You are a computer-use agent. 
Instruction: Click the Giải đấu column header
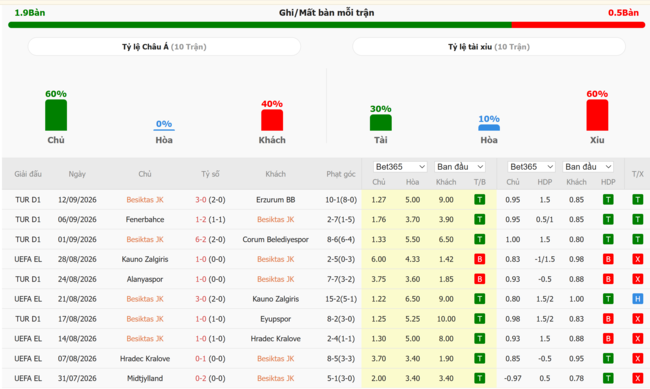coord(28,174)
